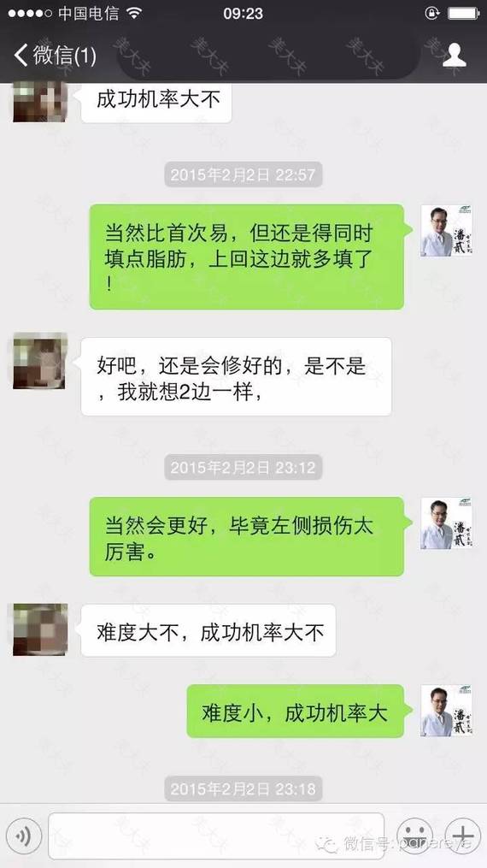Image resolution: width=487 pixels, height=868 pixels.
Task: Go back to the 微信 chat list
Action: 55,56
